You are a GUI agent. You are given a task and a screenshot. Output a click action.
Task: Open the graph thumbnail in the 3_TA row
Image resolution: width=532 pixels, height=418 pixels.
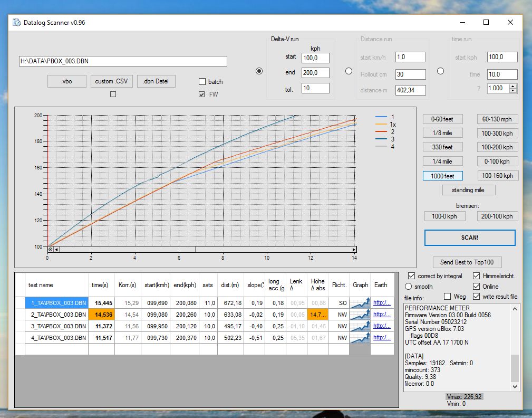pyautogui.click(x=361, y=326)
